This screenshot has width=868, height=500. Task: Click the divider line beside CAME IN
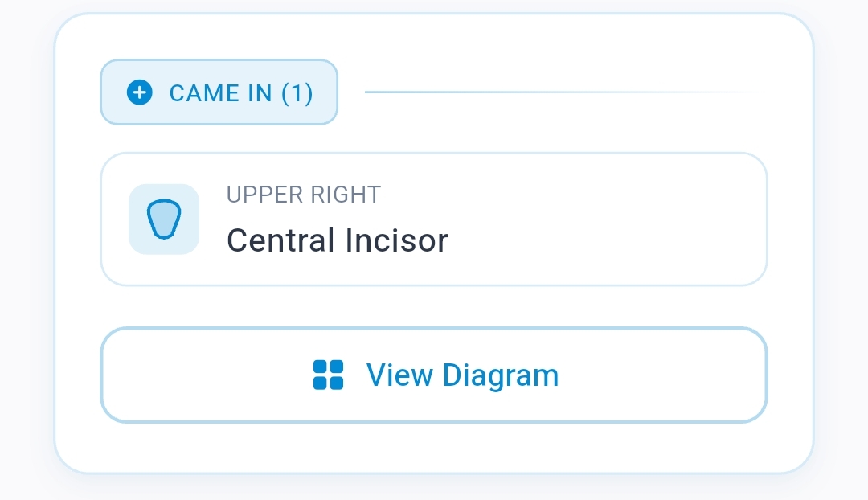pyautogui.click(x=563, y=92)
